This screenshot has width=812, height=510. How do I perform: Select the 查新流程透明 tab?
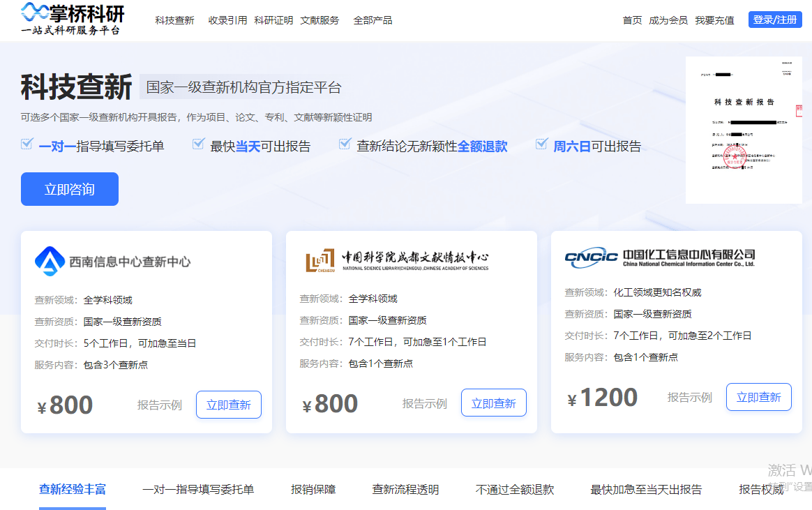[x=405, y=489]
